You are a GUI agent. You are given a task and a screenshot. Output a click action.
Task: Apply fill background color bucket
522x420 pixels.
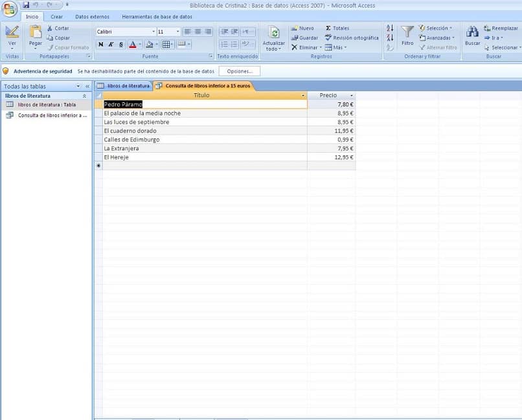(x=150, y=44)
